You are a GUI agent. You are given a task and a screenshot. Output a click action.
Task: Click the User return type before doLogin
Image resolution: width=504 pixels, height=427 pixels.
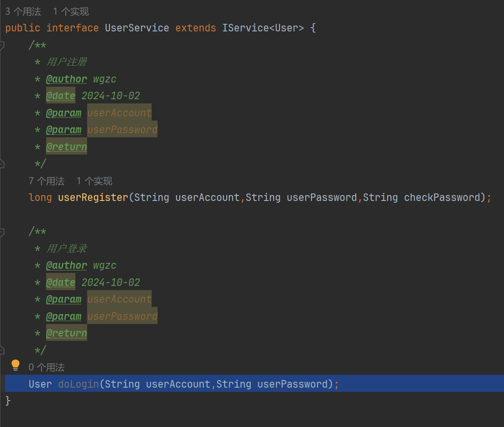pos(40,384)
